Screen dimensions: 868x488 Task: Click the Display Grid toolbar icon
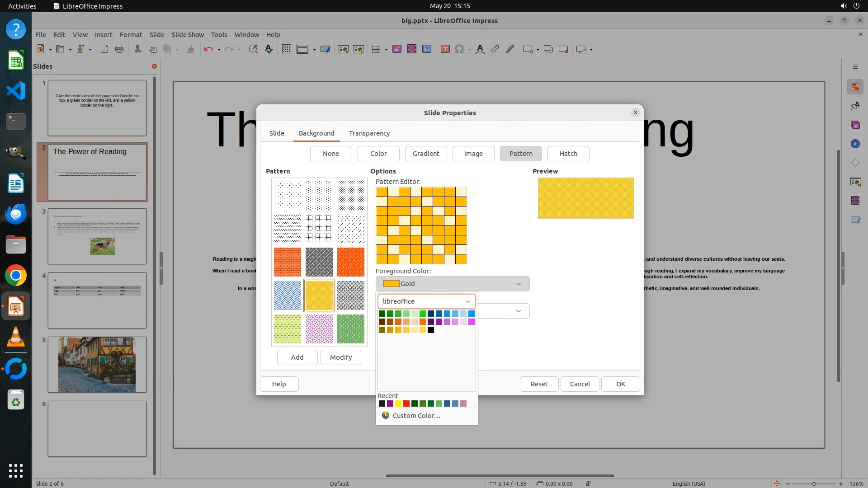tap(287, 49)
